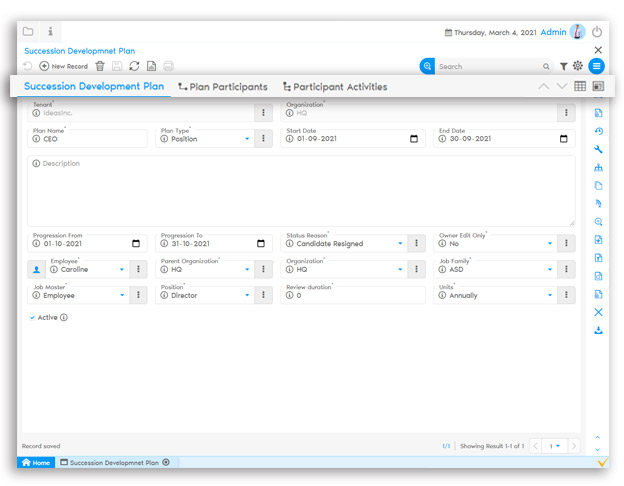
Task: Click the trash delete record icon
Action: (x=100, y=66)
